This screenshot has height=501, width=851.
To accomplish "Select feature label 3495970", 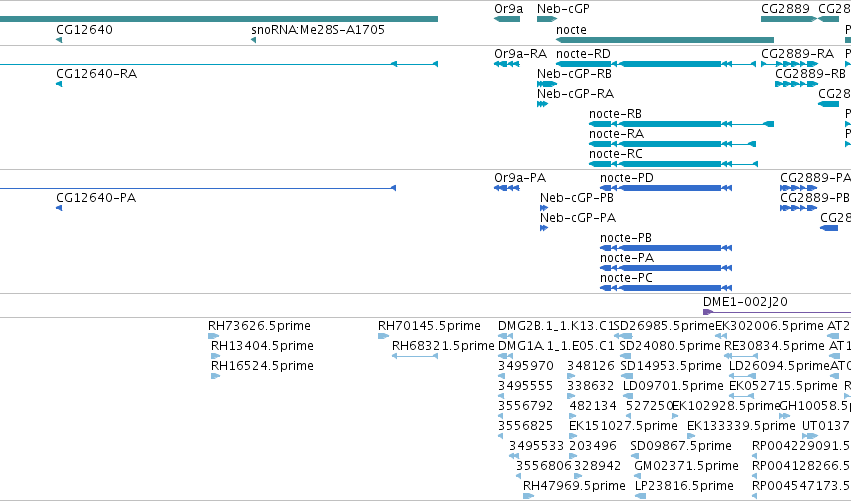I will click(x=526, y=366).
